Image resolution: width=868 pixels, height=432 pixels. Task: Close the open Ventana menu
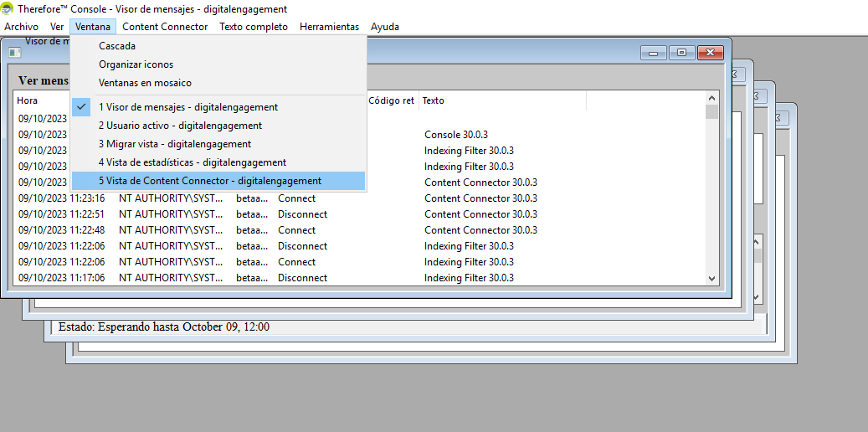coord(93,27)
